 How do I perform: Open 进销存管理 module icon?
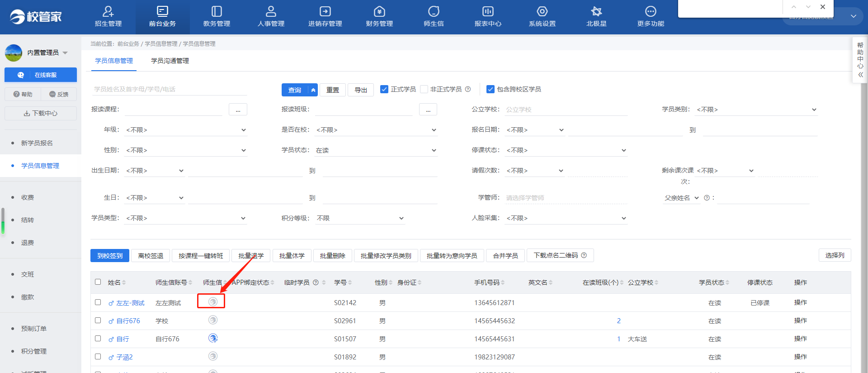click(325, 11)
